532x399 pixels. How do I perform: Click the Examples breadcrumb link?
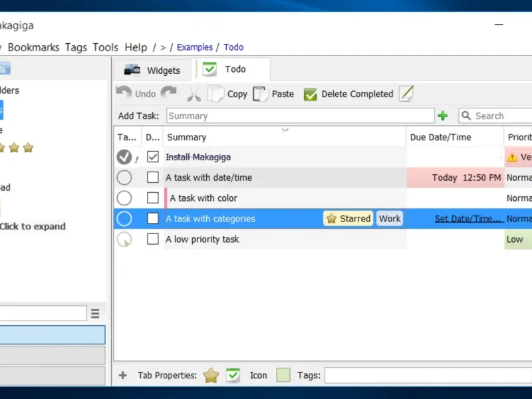pos(195,47)
